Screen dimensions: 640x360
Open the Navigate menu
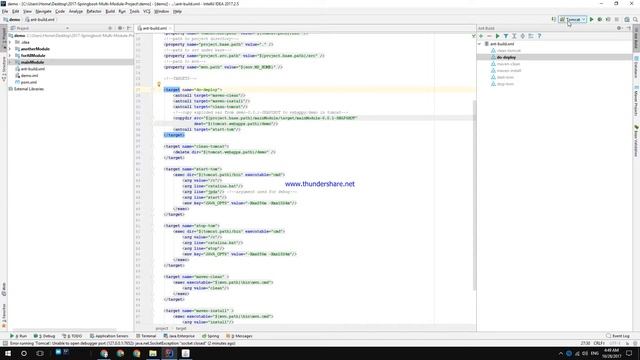pos(43,11)
